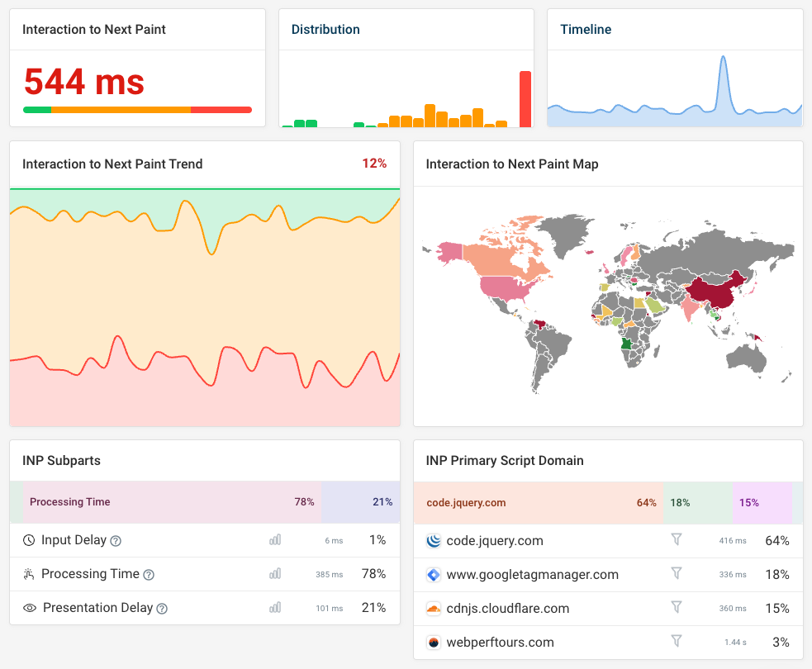812x669 pixels.
Task: Click the Google Tag Manager favicon
Action: pos(433,574)
